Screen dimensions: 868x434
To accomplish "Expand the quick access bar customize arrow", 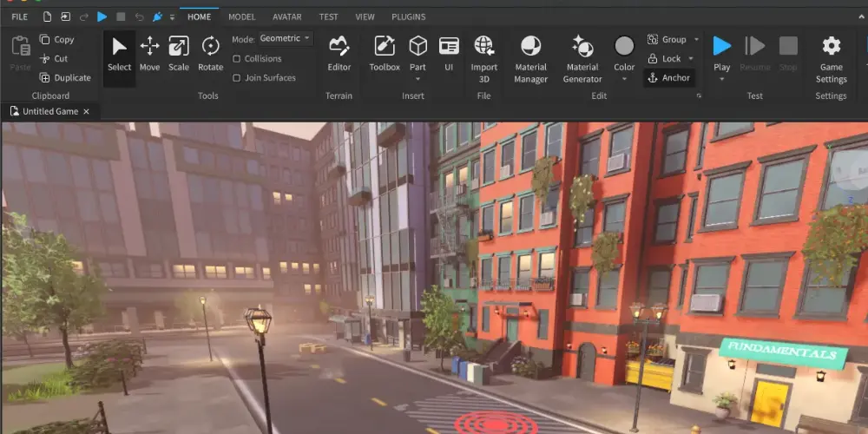I will [x=172, y=17].
